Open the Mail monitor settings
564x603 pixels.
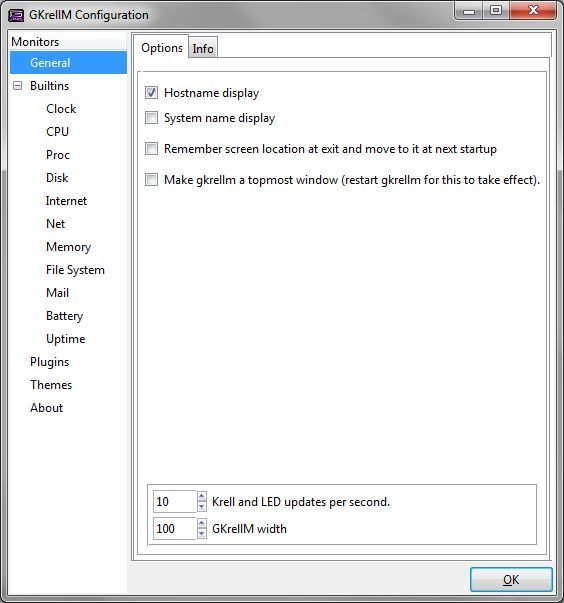[57, 293]
